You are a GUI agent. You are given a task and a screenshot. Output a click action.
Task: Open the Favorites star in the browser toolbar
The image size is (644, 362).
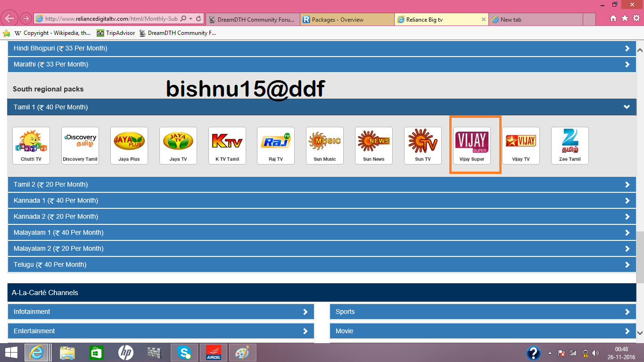[625, 18]
